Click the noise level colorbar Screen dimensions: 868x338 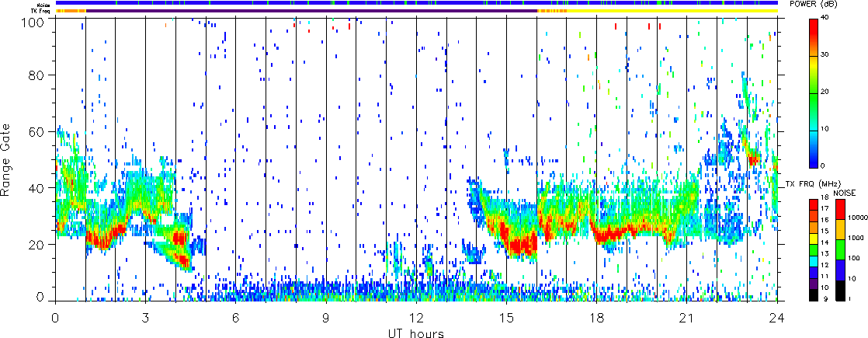tap(839, 249)
